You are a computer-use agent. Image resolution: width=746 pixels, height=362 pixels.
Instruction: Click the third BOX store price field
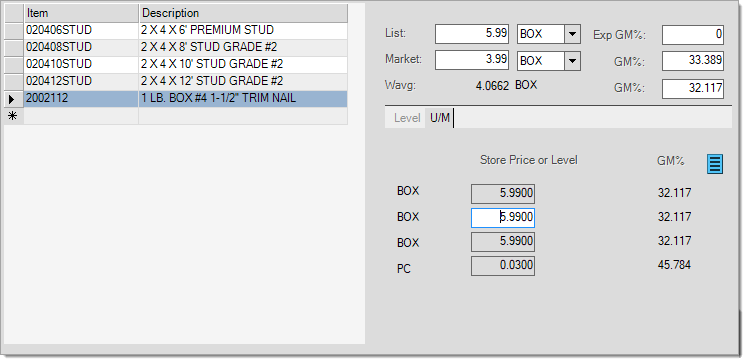point(503,242)
